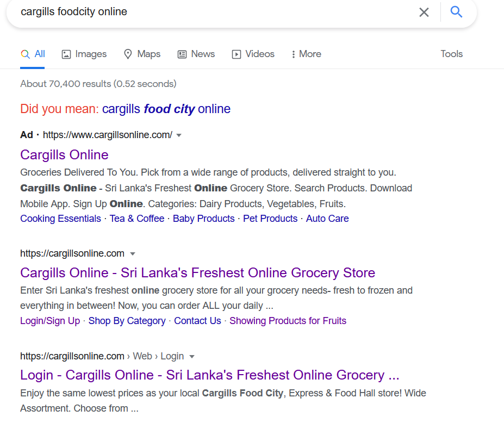
Task: Expand the More options menu
Action: click(x=306, y=54)
